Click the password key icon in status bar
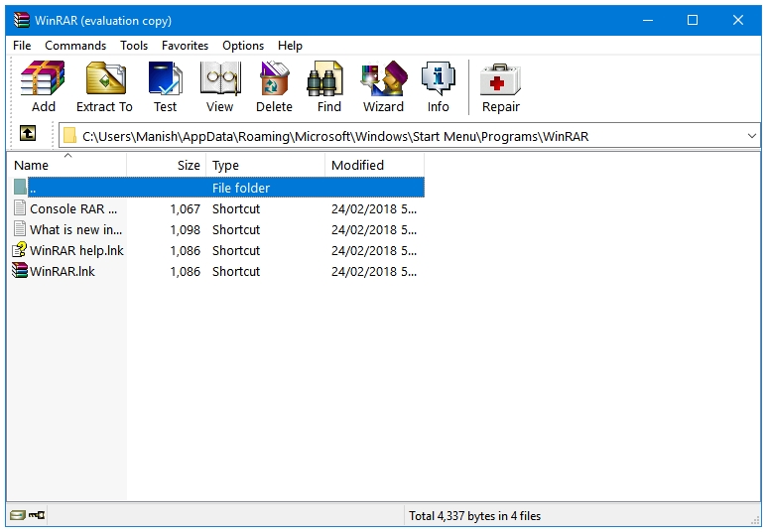This screenshot has height=532, width=768. coord(37,515)
